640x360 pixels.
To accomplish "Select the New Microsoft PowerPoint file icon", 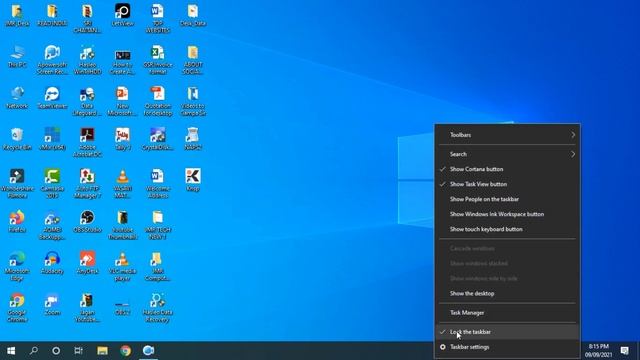I will [x=122, y=101].
